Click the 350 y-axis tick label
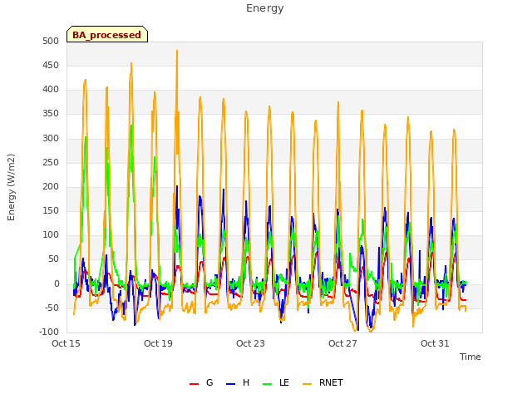The width and height of the screenshot is (532, 399). 51,114
